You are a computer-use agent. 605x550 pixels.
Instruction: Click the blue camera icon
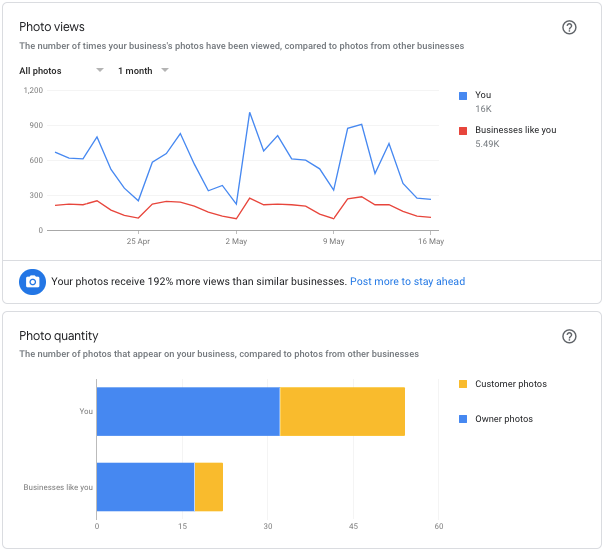click(x=32, y=282)
